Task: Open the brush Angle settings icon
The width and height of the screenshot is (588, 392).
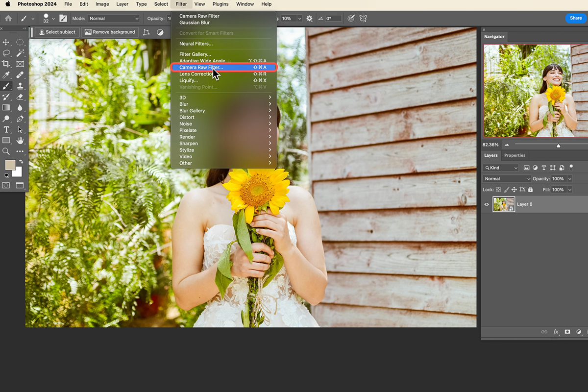Action: 321,18
